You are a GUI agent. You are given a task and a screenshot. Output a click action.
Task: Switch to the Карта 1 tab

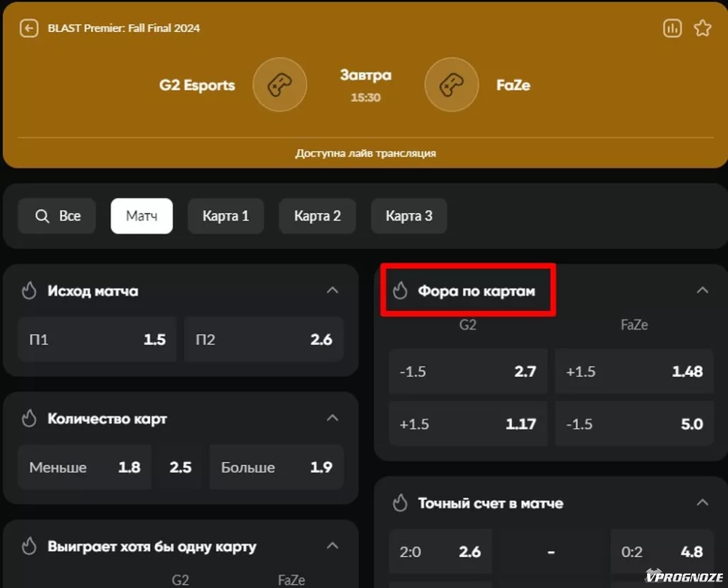tap(225, 216)
